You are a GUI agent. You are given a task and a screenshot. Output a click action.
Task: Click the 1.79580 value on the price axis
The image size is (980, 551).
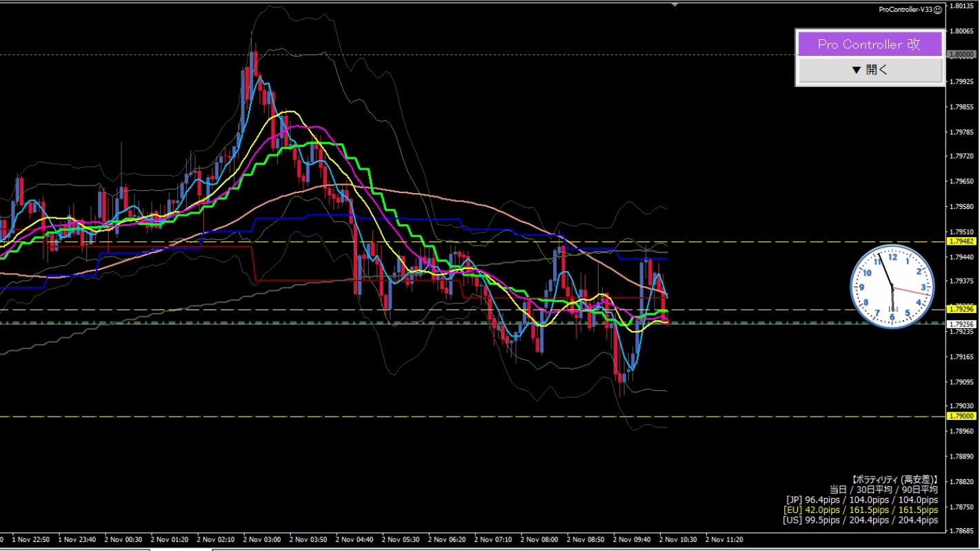click(x=961, y=206)
